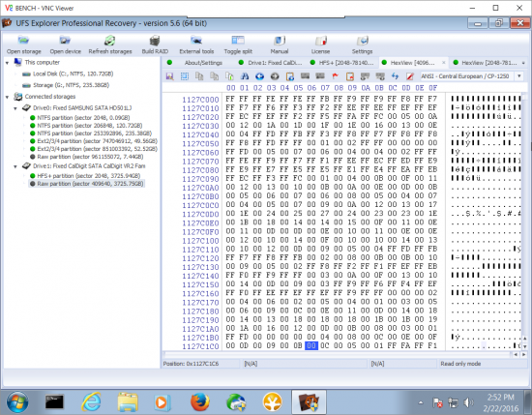Click the taskbar clock 2:52 PM
Viewport: 532px width, 415px height.
(x=501, y=398)
